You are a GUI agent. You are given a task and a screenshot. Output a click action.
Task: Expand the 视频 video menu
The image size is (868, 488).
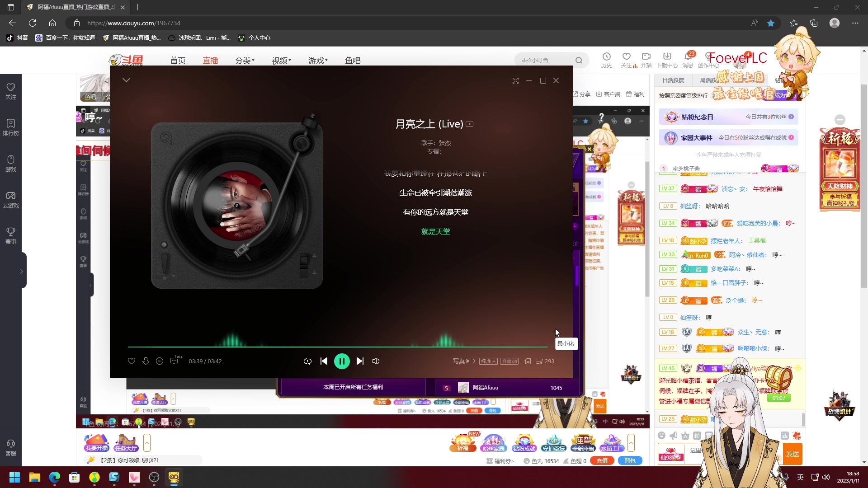pyautogui.click(x=281, y=61)
